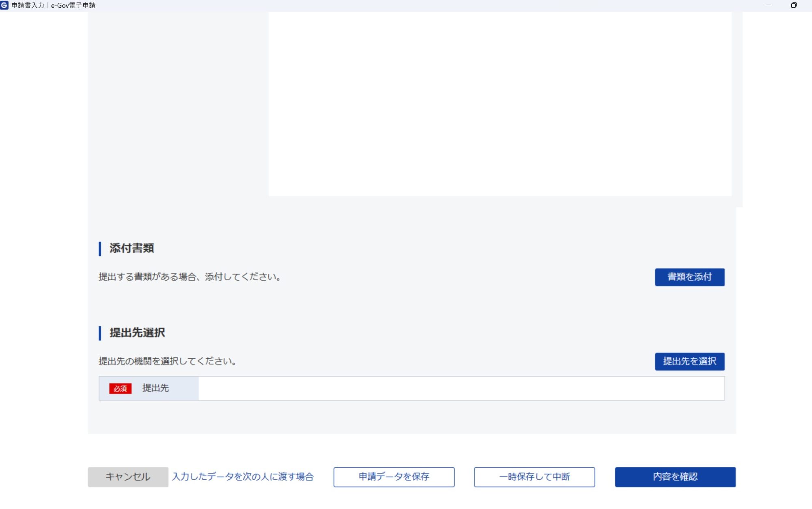Proceed with 内容を確認 button
812x509 pixels.
click(675, 477)
